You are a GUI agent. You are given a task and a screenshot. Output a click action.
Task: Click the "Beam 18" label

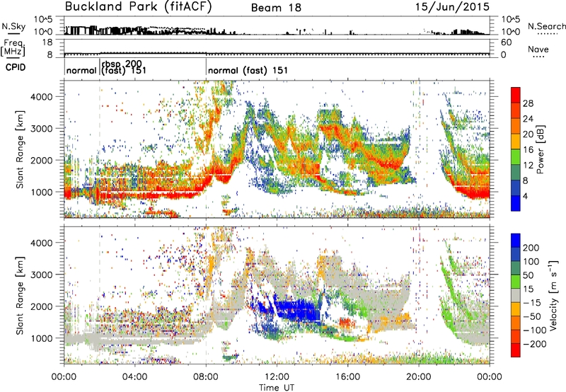276,8
